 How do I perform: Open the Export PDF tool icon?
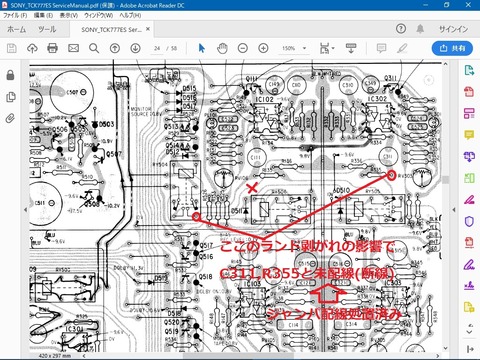coord(469,70)
